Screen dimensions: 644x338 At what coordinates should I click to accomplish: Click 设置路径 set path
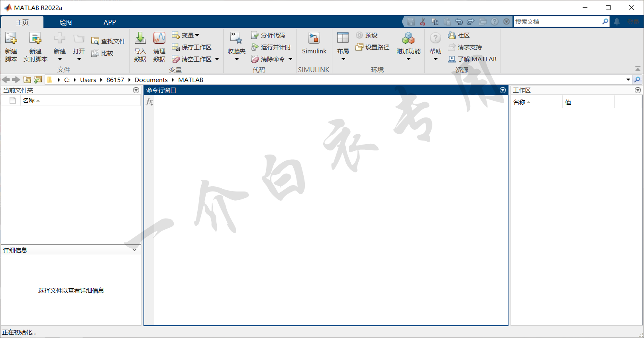coord(373,47)
